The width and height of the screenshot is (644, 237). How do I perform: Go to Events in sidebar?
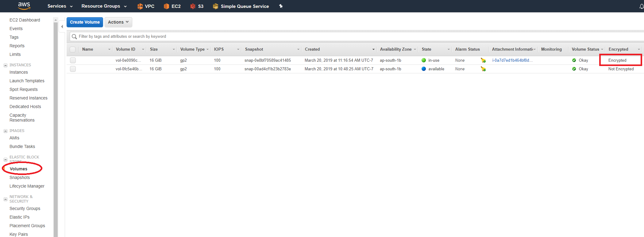16,29
